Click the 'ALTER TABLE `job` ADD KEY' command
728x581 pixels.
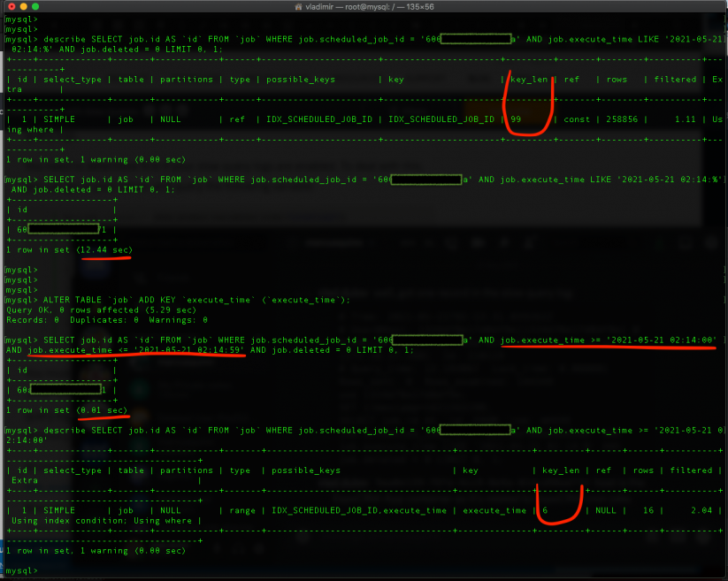coord(110,300)
